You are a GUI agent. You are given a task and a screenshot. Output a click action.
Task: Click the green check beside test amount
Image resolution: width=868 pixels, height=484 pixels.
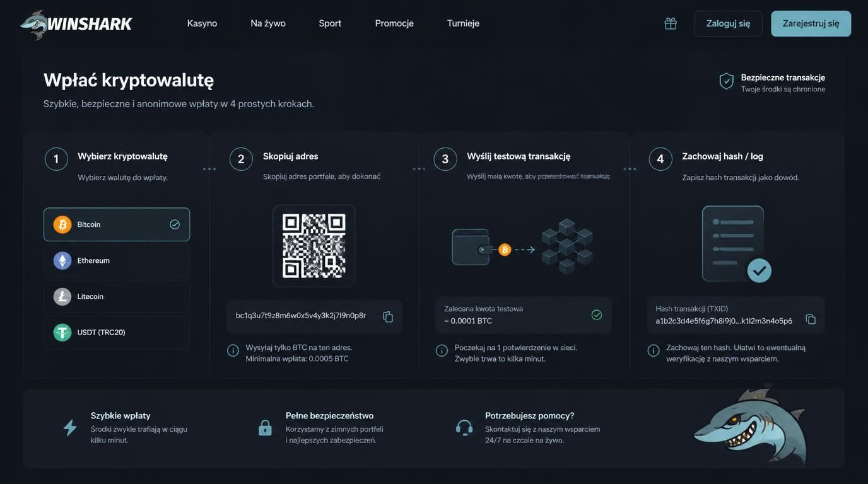coord(597,314)
